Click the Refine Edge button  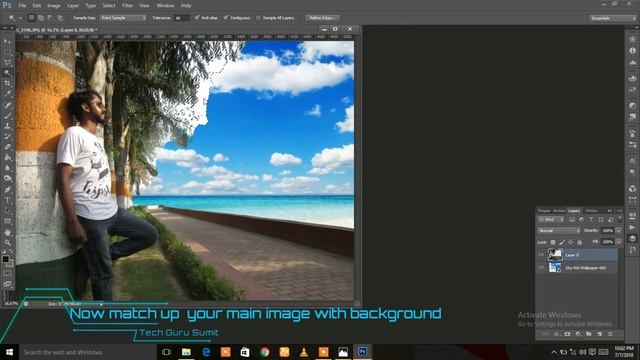322,18
